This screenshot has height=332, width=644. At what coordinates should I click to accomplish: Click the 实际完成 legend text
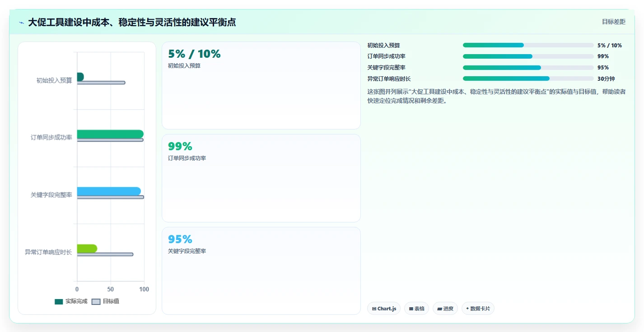pyautogui.click(x=76, y=301)
